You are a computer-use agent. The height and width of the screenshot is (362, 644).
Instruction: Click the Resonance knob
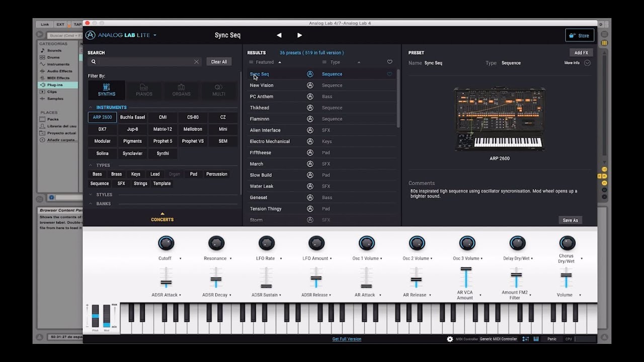216,243
